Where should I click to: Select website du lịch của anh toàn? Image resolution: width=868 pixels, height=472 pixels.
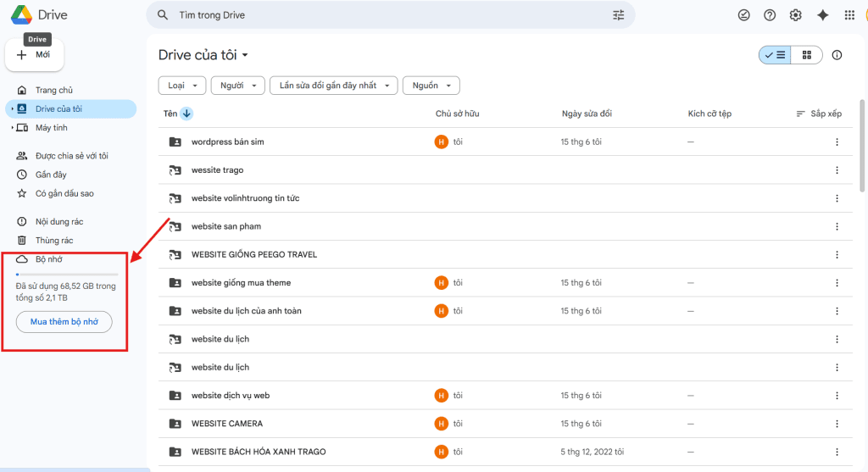pyautogui.click(x=247, y=311)
